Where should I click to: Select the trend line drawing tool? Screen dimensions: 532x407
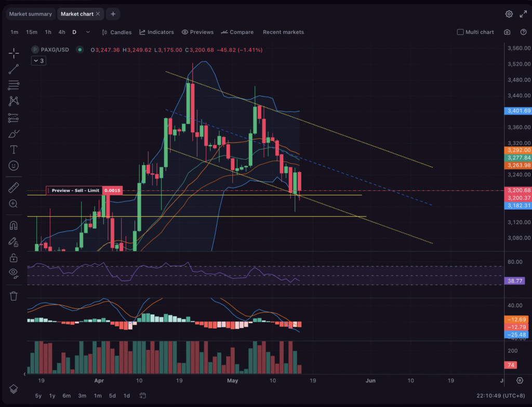14,69
